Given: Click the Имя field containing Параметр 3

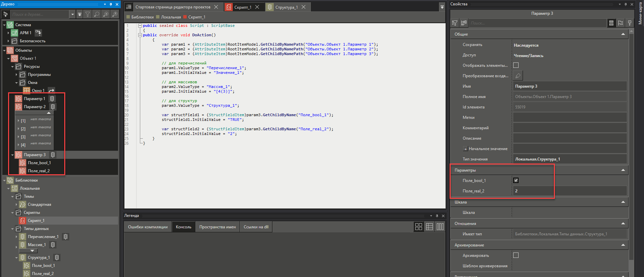Looking at the screenshot, I should [570, 86].
